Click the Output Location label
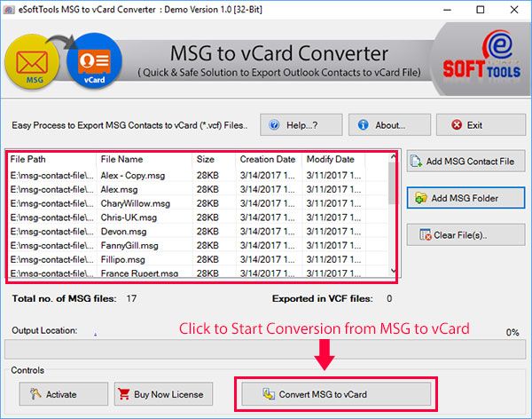Image resolution: width=532 pixels, height=419 pixels. (44, 330)
